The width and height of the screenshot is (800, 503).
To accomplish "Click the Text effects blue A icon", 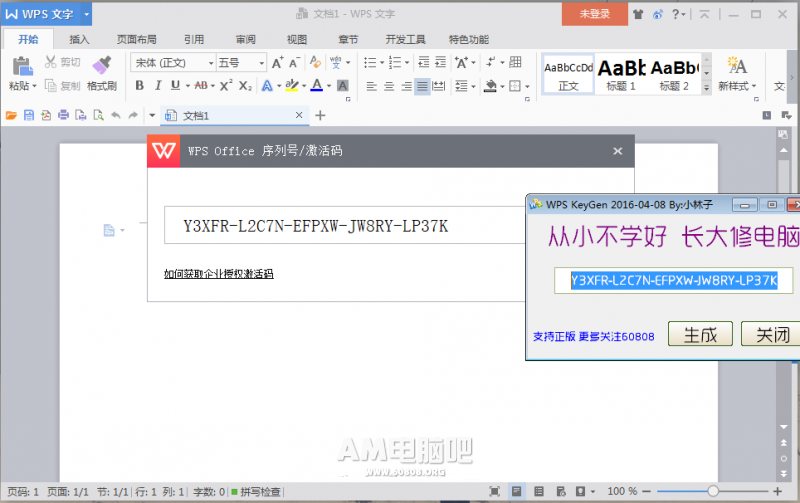I will coord(267,85).
